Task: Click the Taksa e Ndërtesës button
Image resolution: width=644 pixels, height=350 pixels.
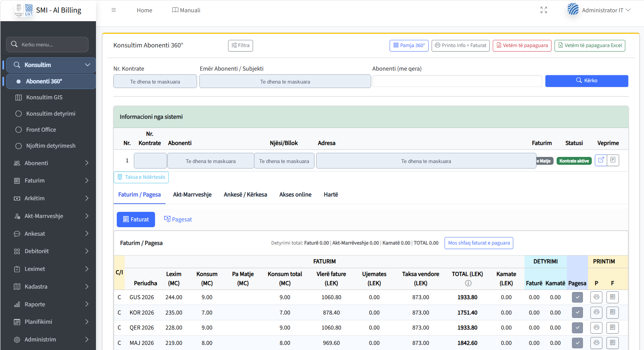Action: coord(141,177)
